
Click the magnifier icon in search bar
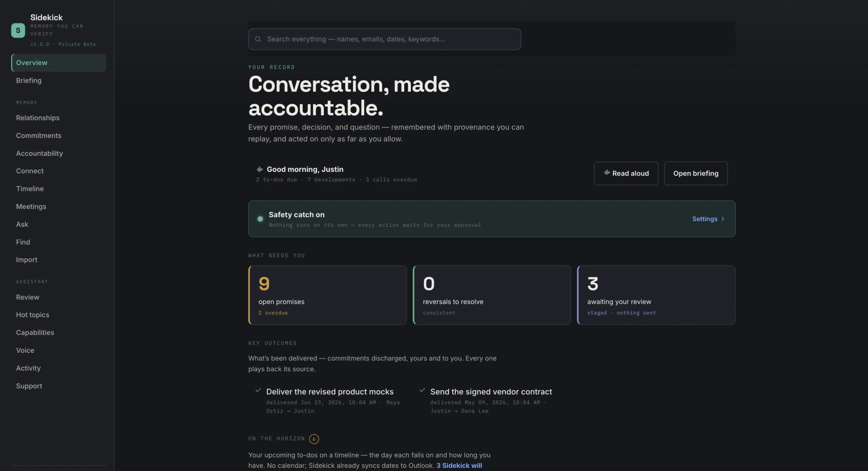point(258,39)
